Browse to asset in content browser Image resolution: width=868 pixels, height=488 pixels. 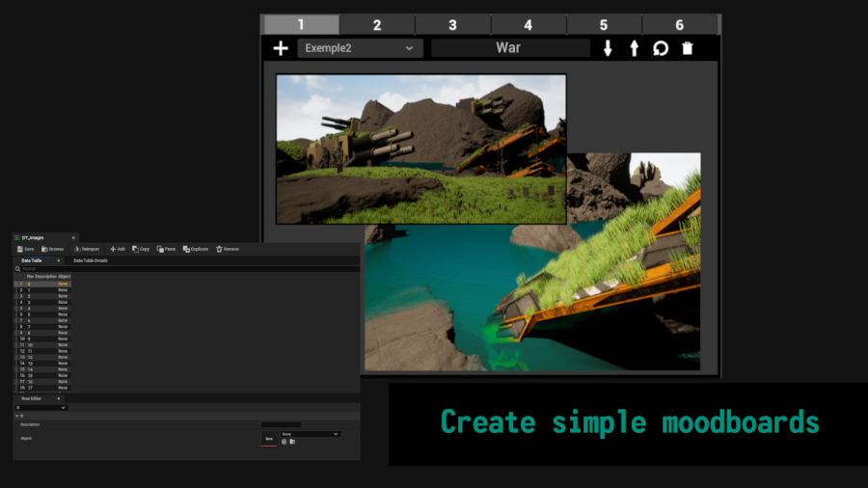[x=52, y=249]
